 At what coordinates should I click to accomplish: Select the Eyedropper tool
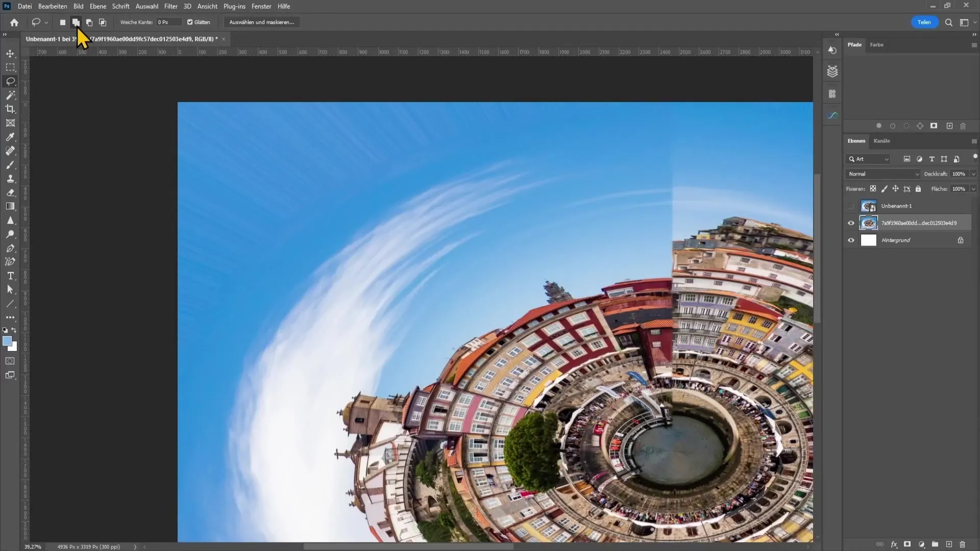pos(10,137)
